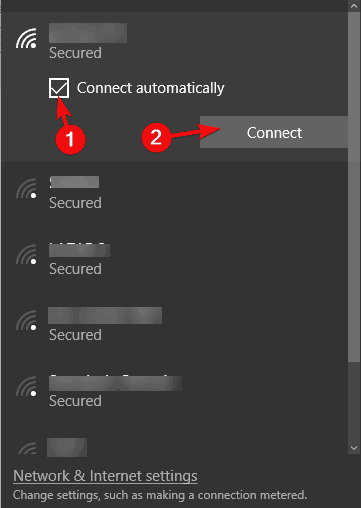
Task: Expand the fourth secured network with the wide blurred name
Action: pos(175,326)
